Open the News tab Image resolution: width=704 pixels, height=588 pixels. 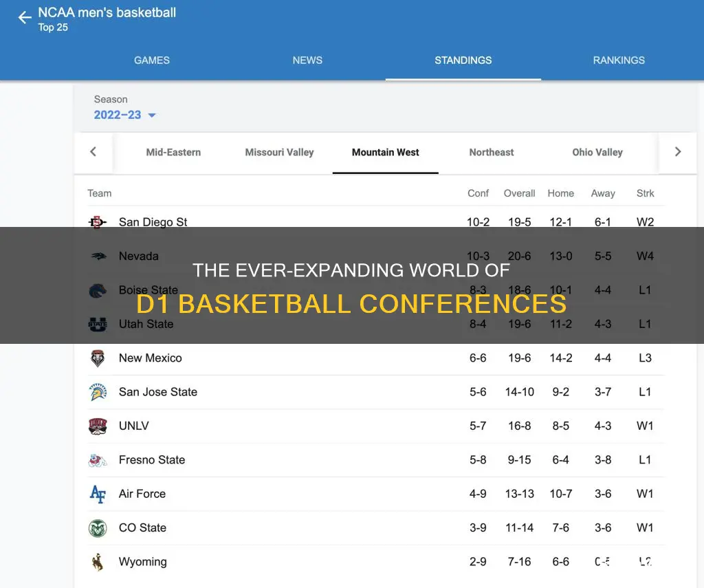pyautogui.click(x=307, y=61)
